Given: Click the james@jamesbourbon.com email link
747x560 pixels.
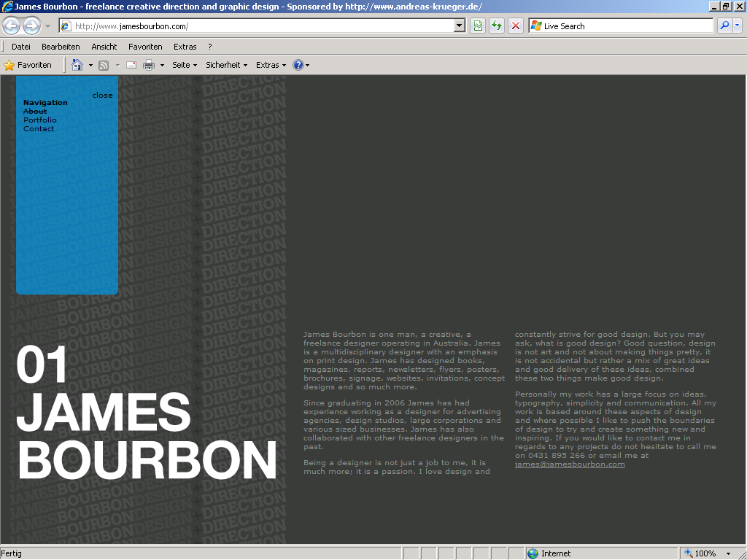Looking at the screenshot, I should [x=570, y=464].
